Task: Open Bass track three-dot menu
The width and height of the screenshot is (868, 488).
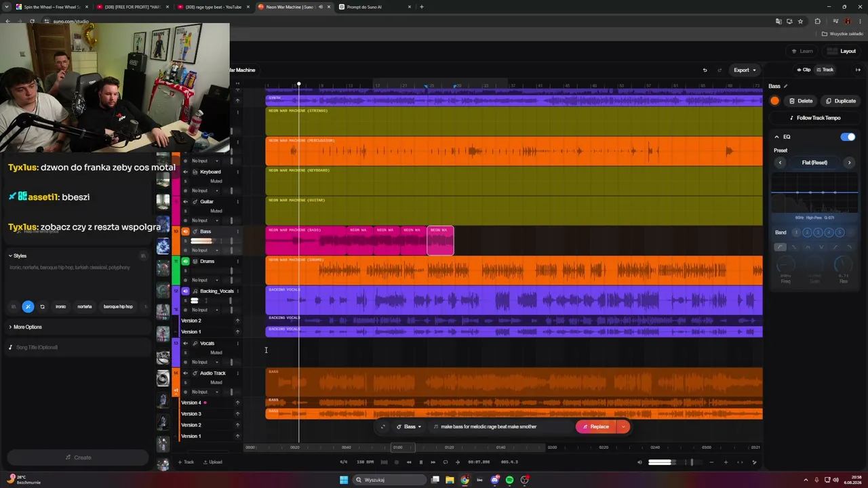Action: point(237,232)
